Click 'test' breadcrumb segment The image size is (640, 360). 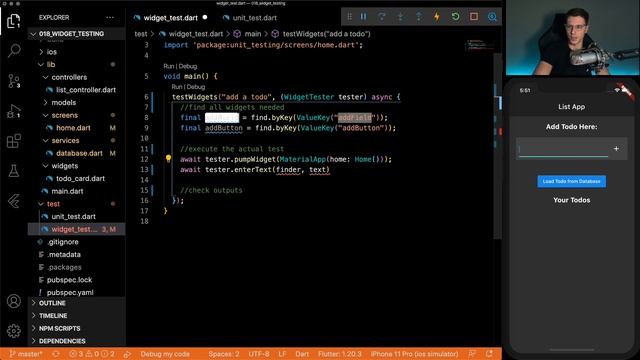(x=141, y=34)
